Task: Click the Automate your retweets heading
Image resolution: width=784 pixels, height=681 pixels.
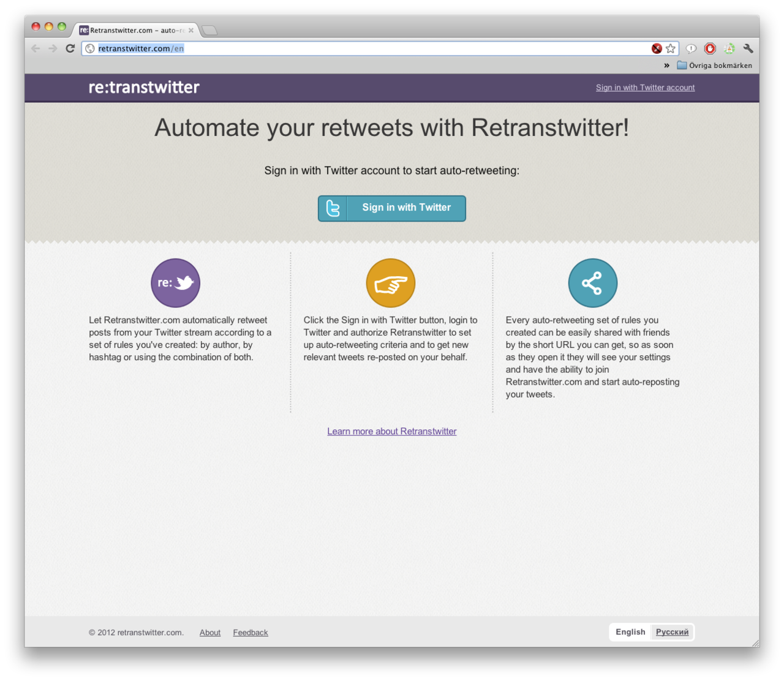Action: pyautogui.click(x=392, y=128)
